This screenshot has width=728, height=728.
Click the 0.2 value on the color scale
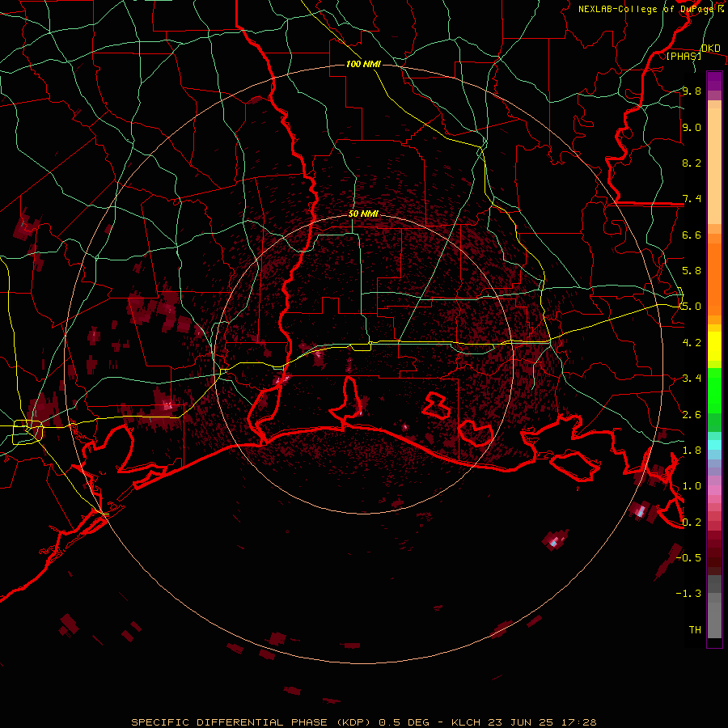coord(692,523)
